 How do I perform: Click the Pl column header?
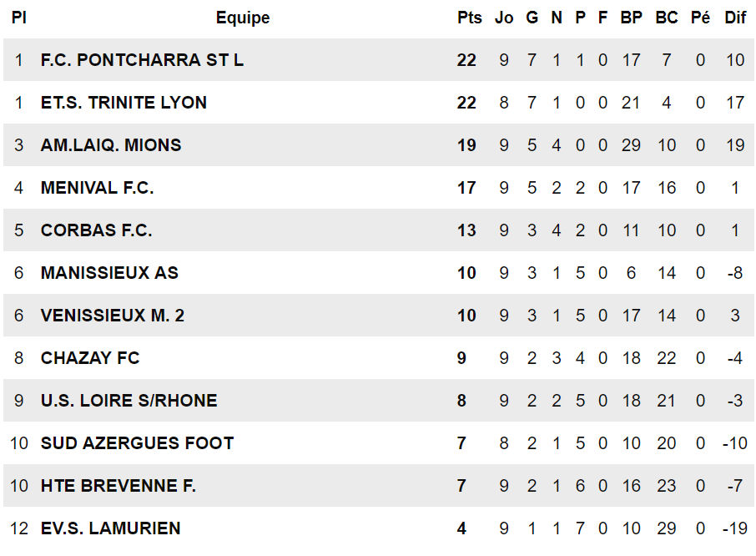tap(19, 18)
